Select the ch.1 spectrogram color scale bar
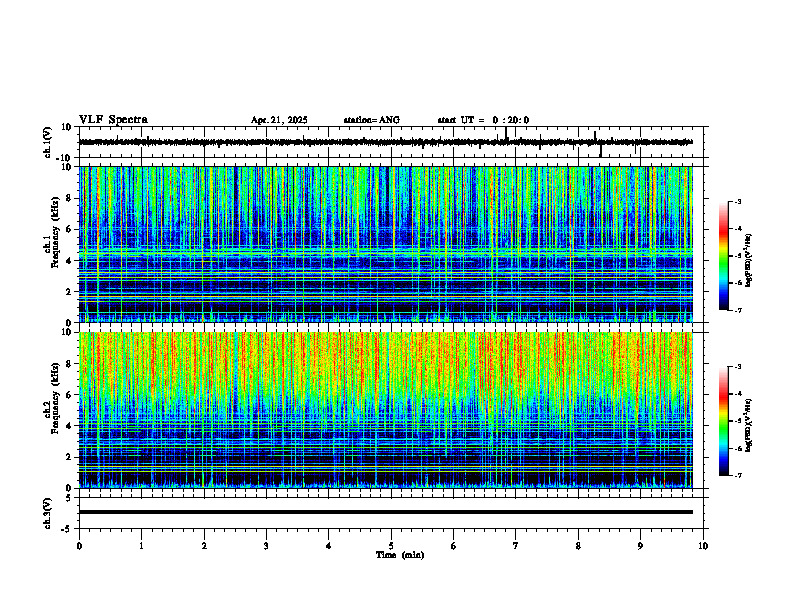Screen dimensions: 792x612 pos(723,256)
